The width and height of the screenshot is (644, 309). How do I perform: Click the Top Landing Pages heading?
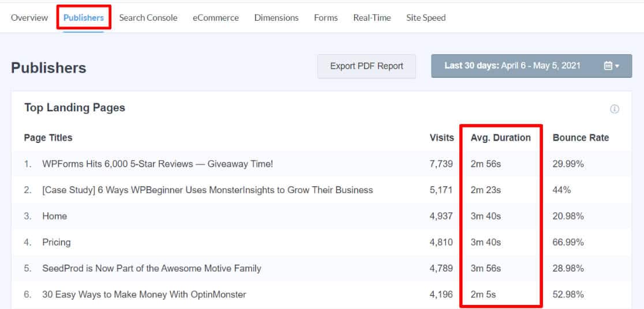point(75,108)
